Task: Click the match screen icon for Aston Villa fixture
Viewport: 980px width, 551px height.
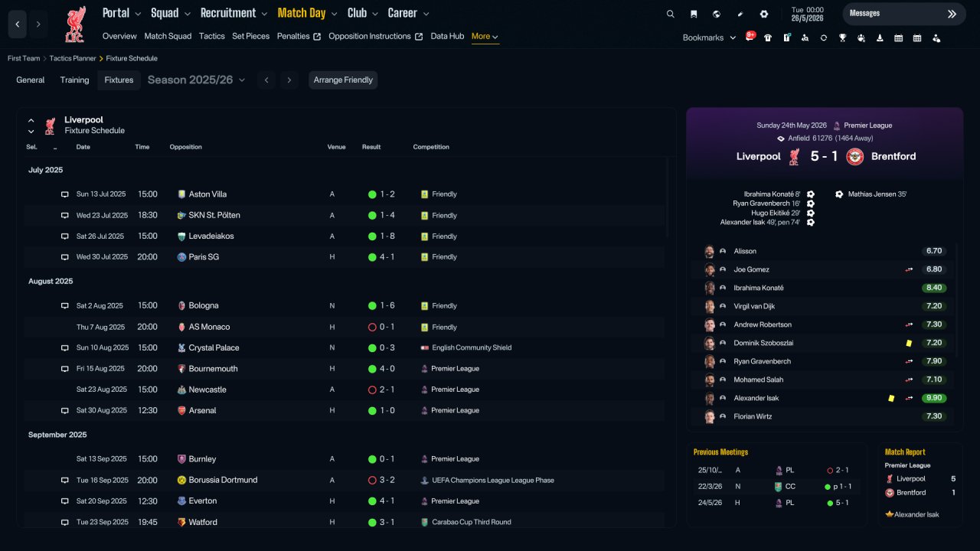Action: 65,194
